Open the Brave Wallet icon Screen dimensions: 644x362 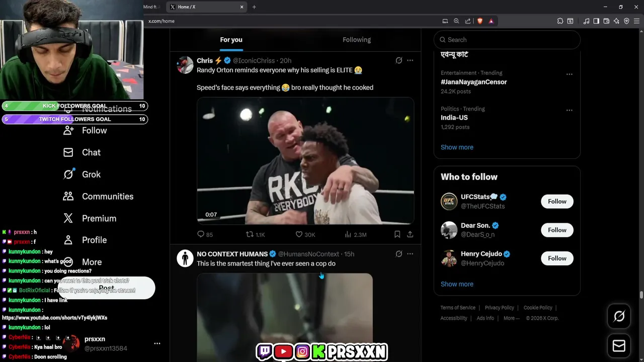pos(606,21)
